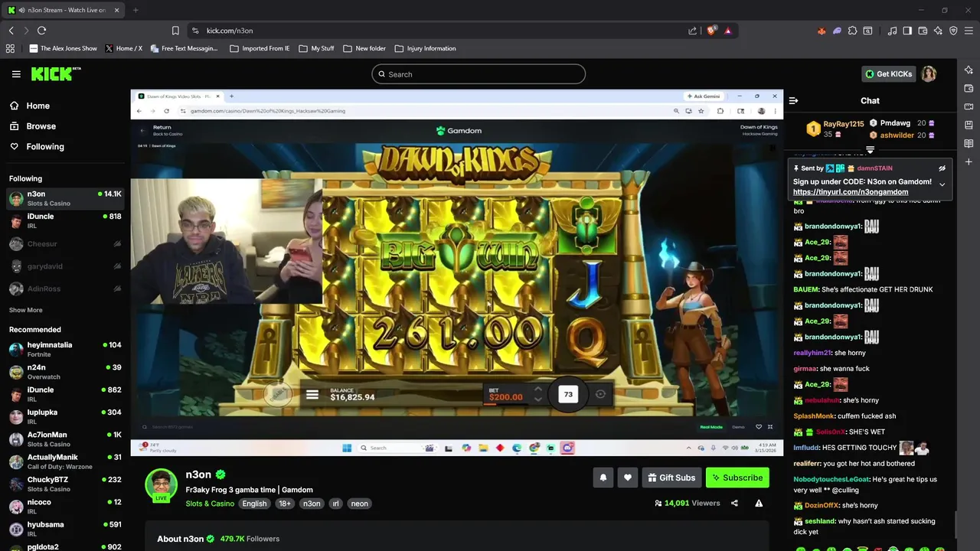The image size is (980, 551).
Task: Open site settings icon in the address bar
Action: click(195, 31)
